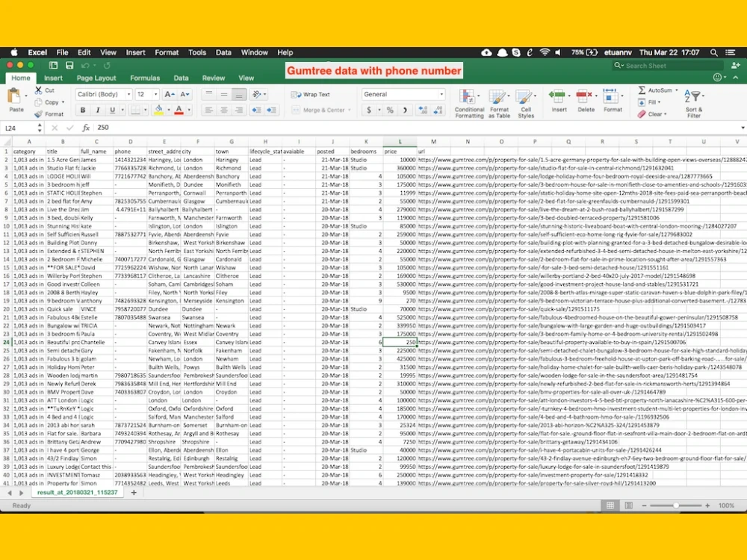Click the insert function fx icon
The width and height of the screenshot is (747, 560).
[86, 128]
